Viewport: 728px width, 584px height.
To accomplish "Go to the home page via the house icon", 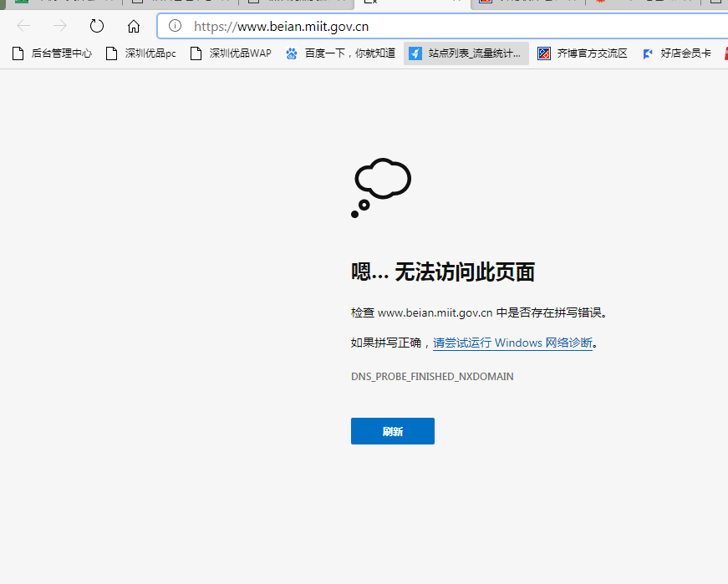I will click(134, 26).
